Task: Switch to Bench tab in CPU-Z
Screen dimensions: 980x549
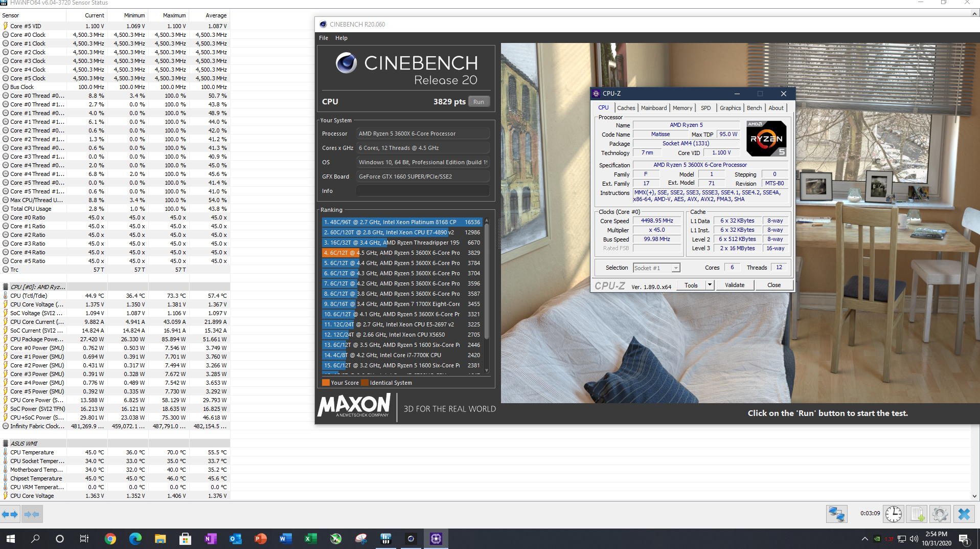Action: (x=754, y=108)
